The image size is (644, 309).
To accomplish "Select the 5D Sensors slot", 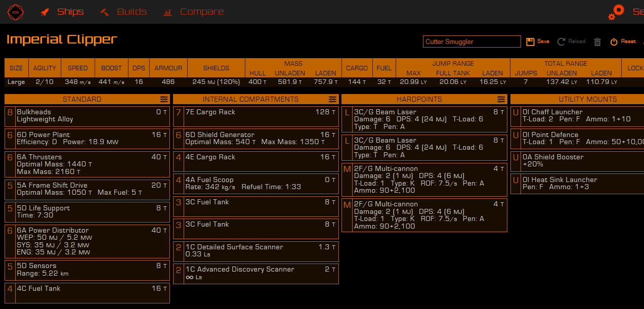I will (87, 270).
